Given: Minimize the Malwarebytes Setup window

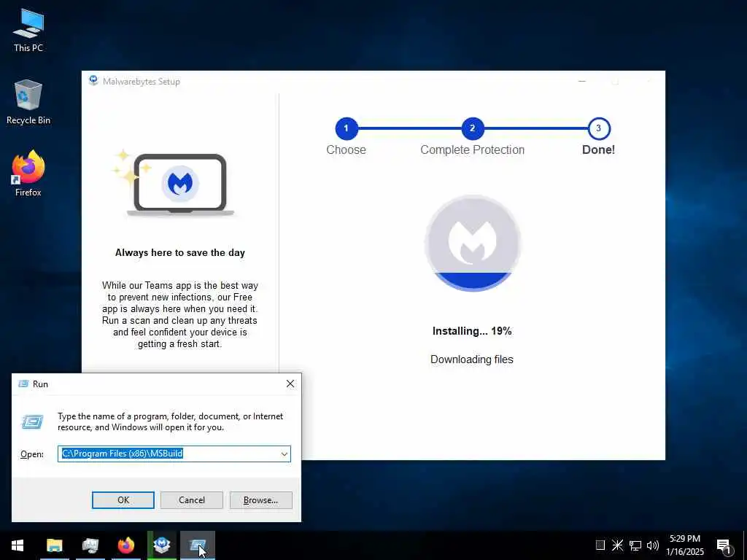Looking at the screenshot, I should 581,82.
